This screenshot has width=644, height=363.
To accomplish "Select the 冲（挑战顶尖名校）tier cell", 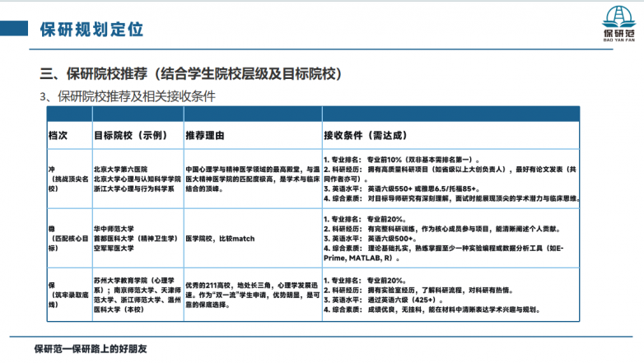I will (x=67, y=178).
